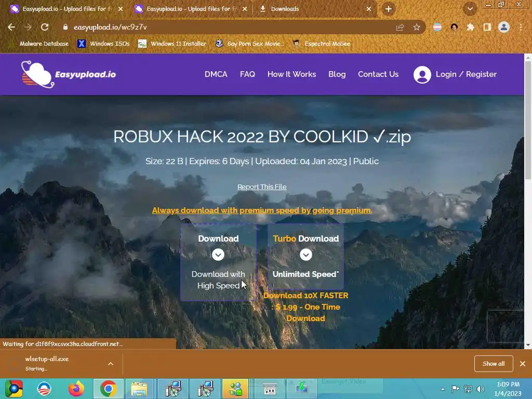Screen dimensions: 532x399
Task: Open the Chrome three-dot menu
Action: tap(521, 27)
